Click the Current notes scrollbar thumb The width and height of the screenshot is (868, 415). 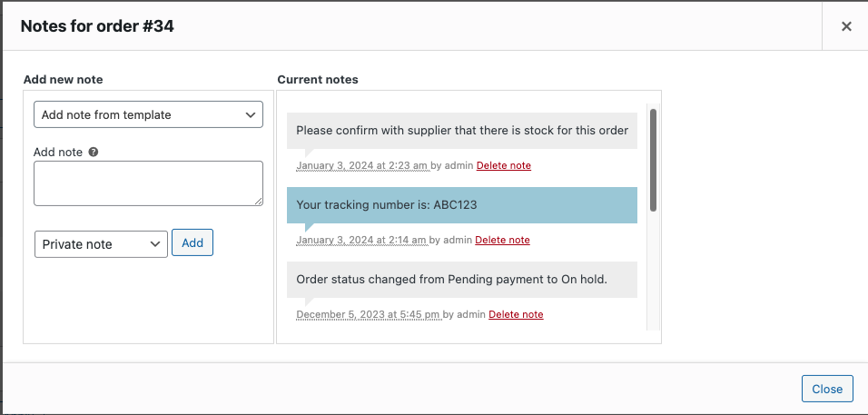pos(653,160)
